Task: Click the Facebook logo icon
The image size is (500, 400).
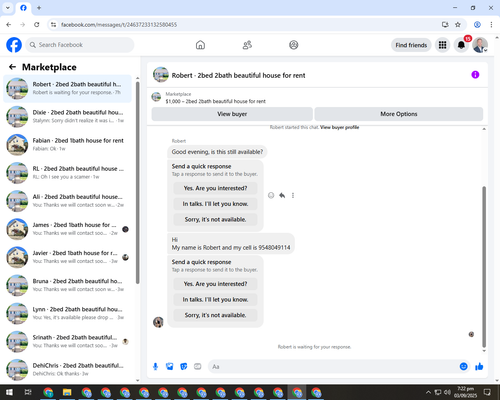Action: tap(14, 45)
